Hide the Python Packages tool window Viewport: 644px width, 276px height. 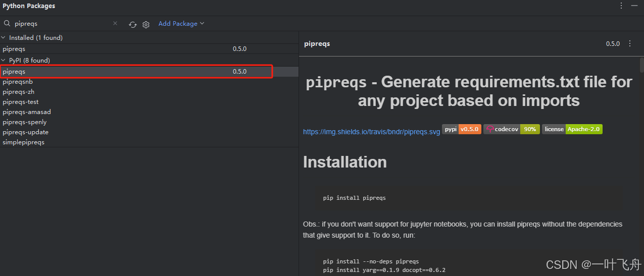tap(634, 6)
